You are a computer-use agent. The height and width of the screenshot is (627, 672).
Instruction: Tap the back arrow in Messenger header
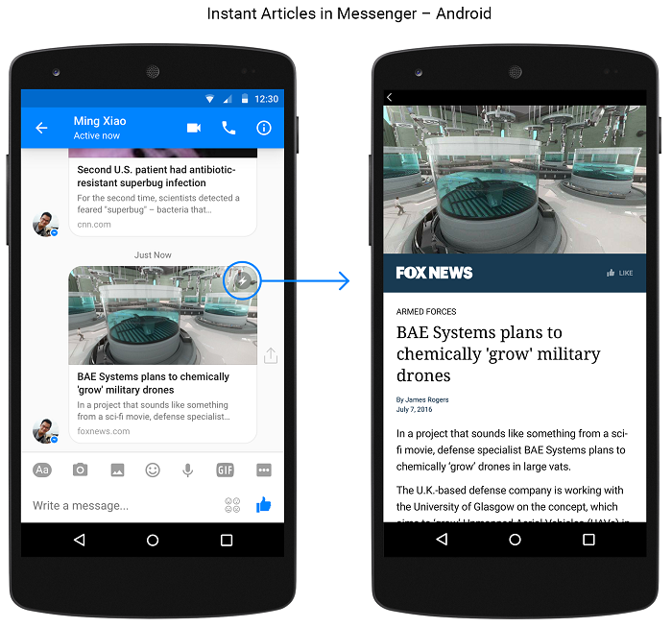click(41, 128)
